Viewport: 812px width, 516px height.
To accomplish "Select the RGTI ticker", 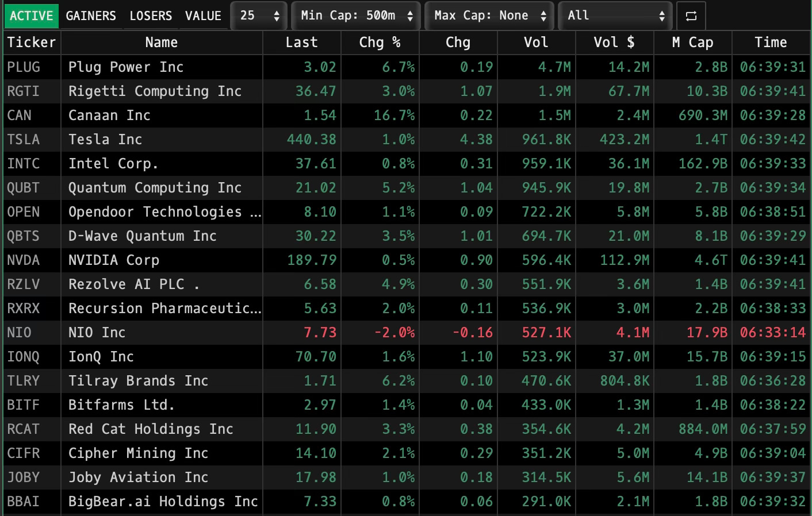I will click(24, 91).
